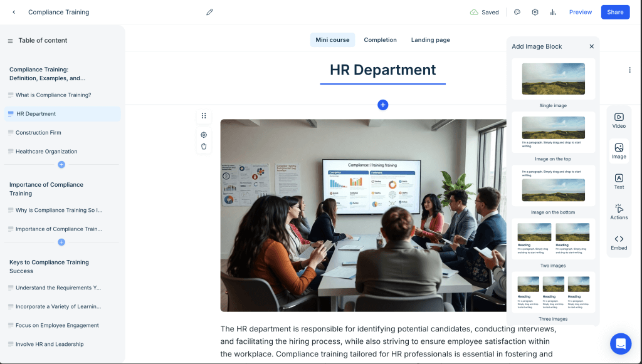
Task: Select the Video block tool
Action: click(619, 120)
